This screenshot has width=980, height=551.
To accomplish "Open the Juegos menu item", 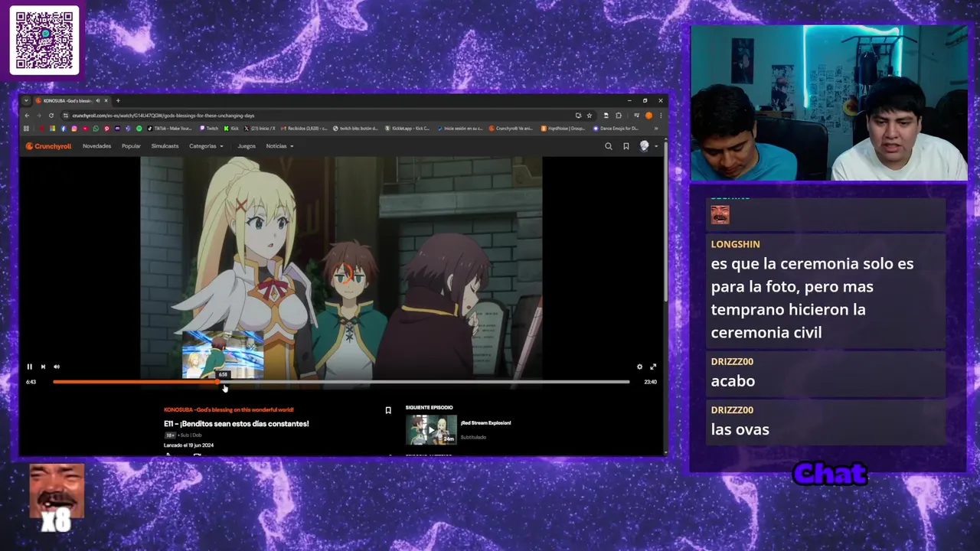I will coord(247,146).
